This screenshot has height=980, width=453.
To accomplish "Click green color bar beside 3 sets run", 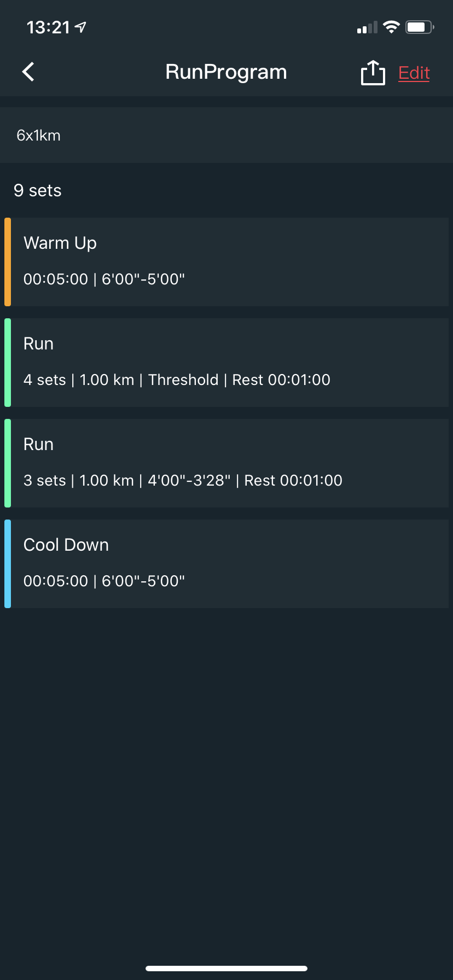I will tap(8, 463).
